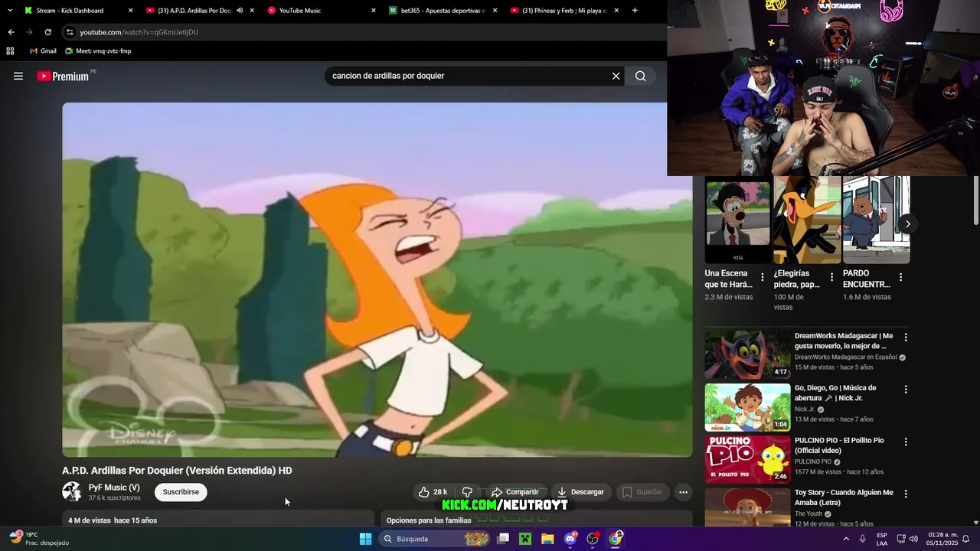Open OBS Studio from the taskbar
This screenshot has width=980, height=551.
click(593, 539)
